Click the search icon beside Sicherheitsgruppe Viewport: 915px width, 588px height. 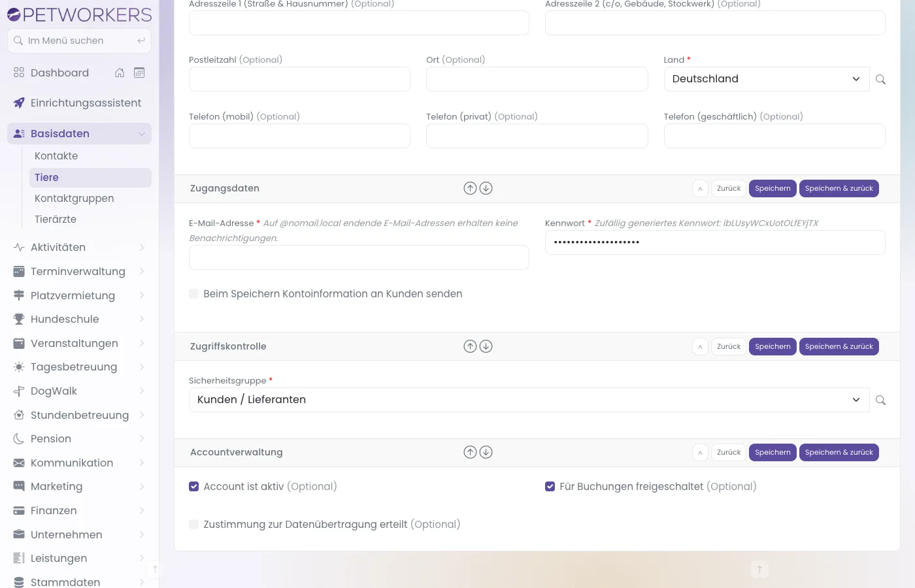click(880, 400)
